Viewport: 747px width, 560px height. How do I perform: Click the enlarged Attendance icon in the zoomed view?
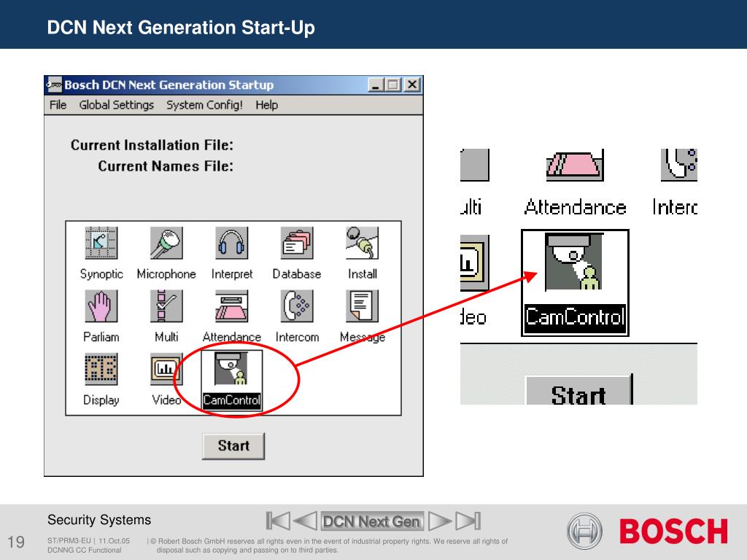point(575,166)
